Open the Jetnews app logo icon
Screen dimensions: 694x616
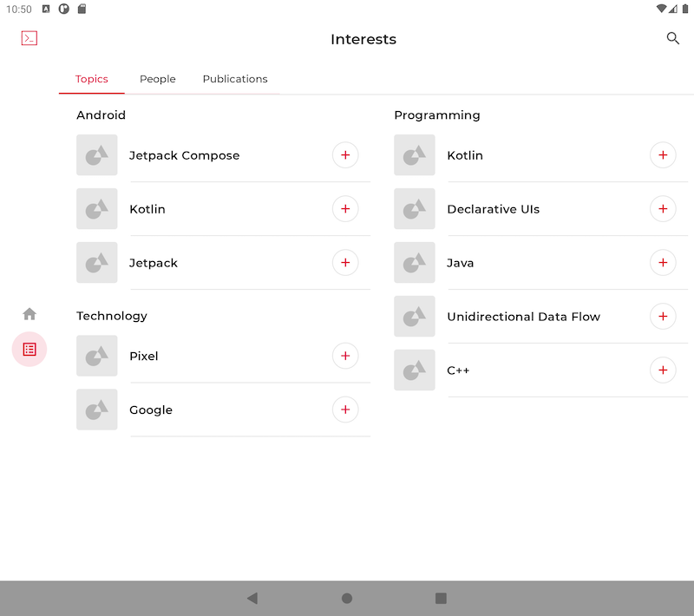pos(29,38)
